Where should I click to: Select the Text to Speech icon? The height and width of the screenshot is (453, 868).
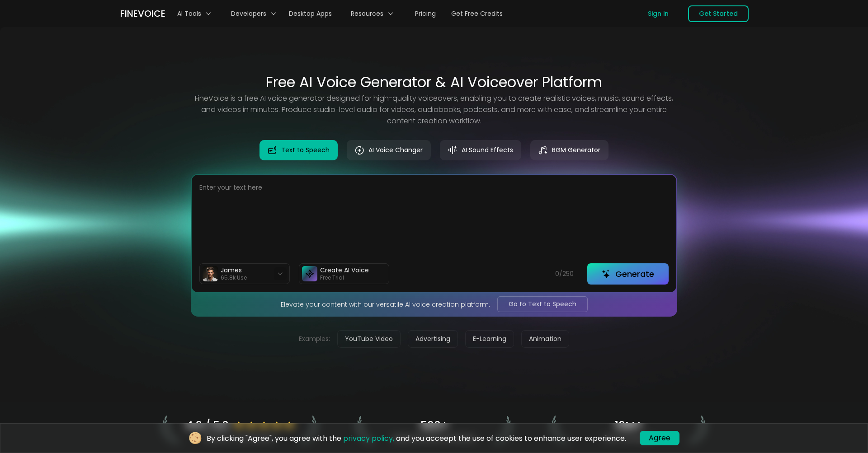coord(272,150)
